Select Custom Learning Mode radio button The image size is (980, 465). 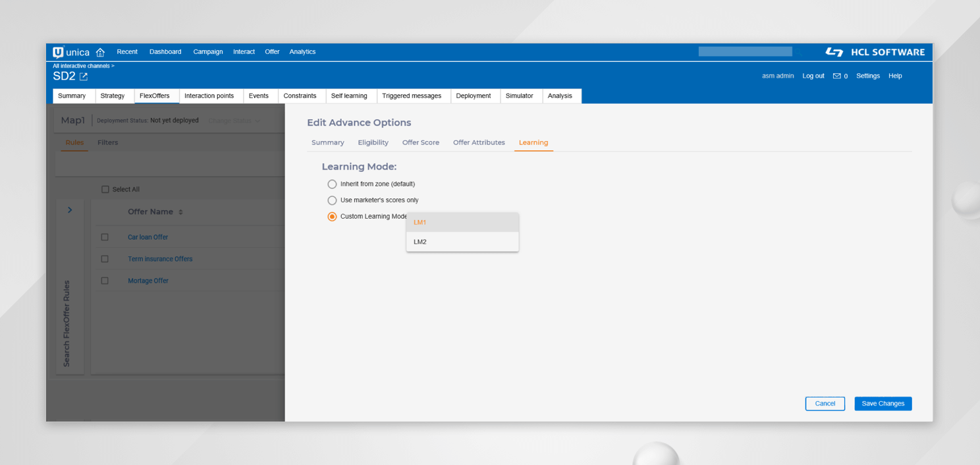[x=332, y=217]
